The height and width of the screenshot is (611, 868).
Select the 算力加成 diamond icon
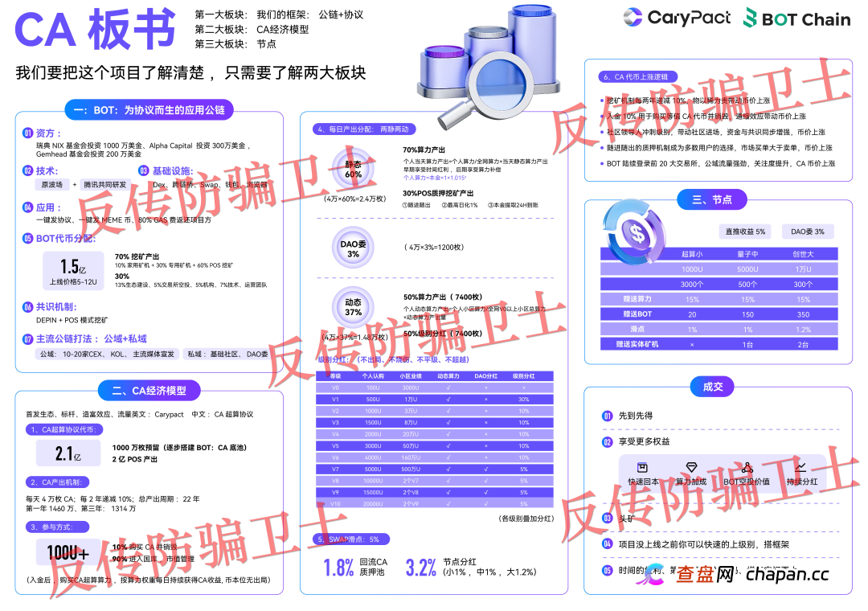coord(691,468)
